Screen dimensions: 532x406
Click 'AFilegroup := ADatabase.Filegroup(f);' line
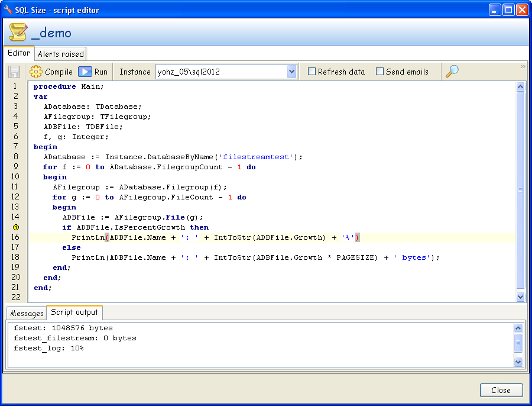(140, 187)
